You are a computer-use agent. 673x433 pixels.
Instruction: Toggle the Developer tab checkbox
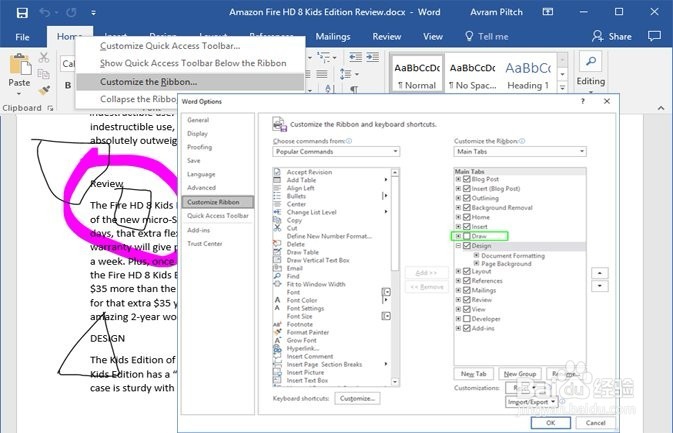(467, 319)
